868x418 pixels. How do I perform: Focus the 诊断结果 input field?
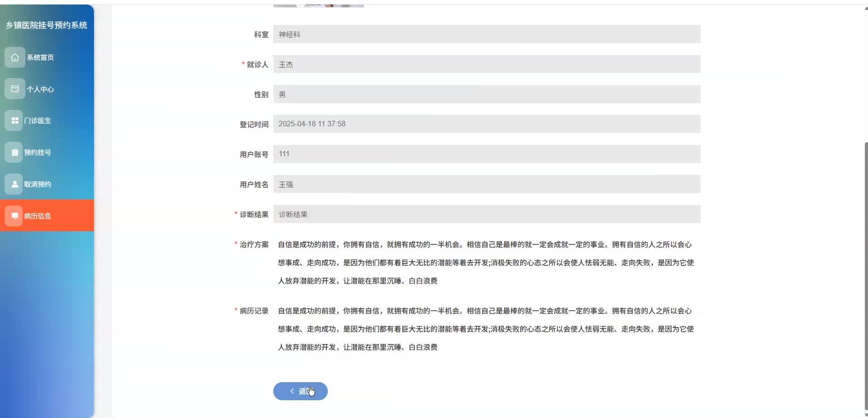(487, 214)
